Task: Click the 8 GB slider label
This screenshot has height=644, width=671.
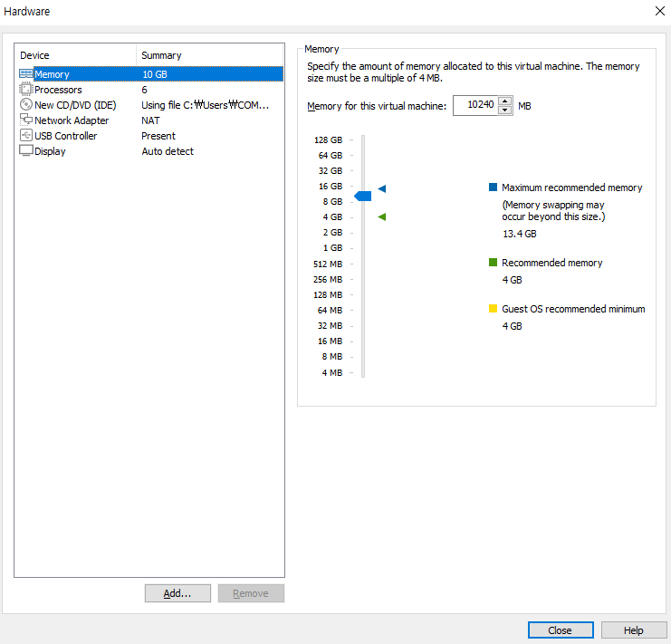Action: (332, 202)
